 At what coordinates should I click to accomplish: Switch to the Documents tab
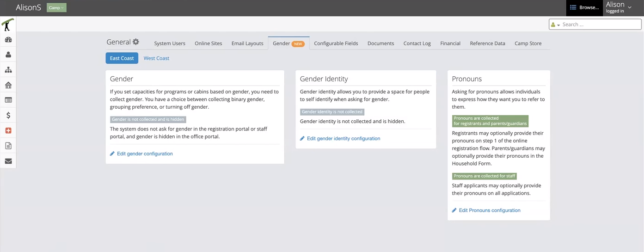[381, 43]
